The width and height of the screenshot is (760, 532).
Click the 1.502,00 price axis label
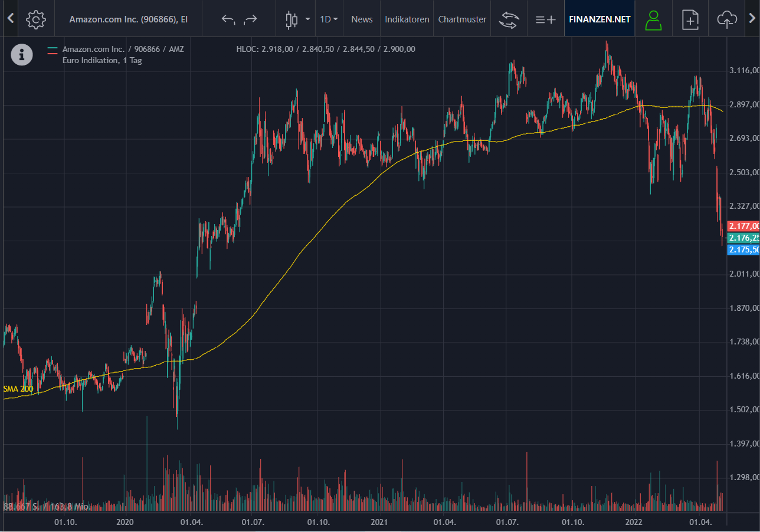pyautogui.click(x=743, y=409)
